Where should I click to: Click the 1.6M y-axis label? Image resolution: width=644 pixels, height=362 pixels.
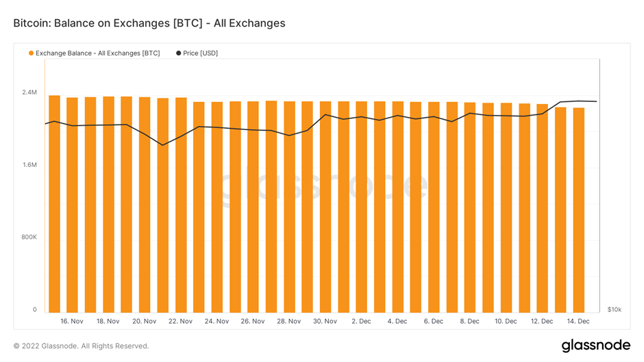[x=29, y=165]
